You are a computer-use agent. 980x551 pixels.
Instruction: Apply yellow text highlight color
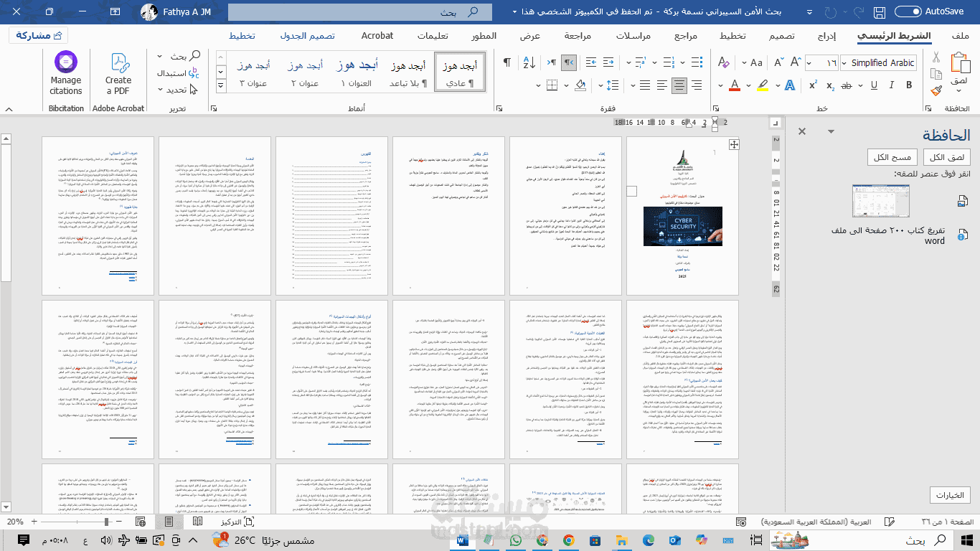[763, 85]
